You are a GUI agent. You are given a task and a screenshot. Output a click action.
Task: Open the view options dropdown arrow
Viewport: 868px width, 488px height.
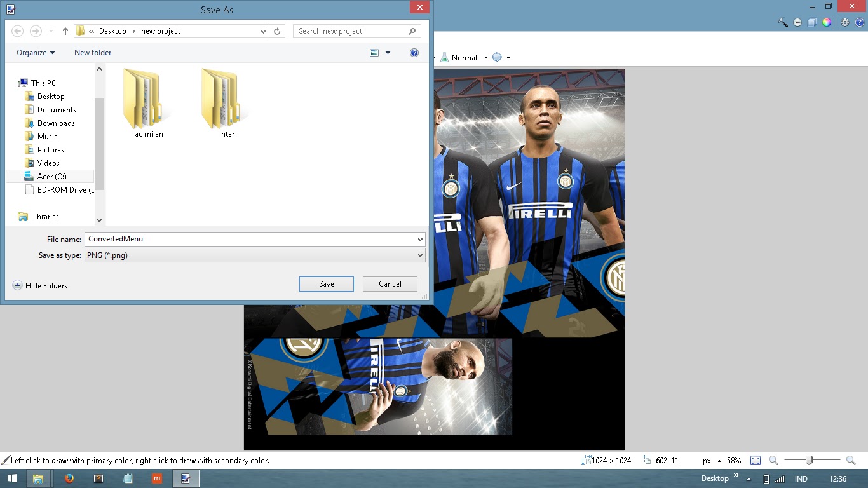pos(388,53)
